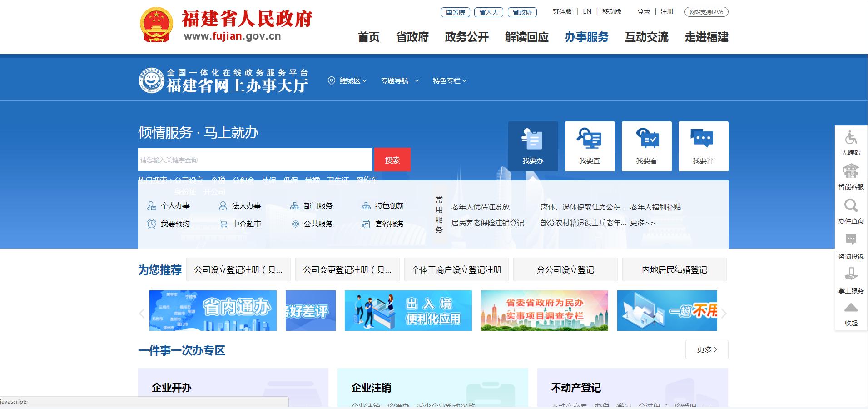Click the 办件查询 case inquiry icon
Viewport: 868px width, 409px height.
(850, 207)
